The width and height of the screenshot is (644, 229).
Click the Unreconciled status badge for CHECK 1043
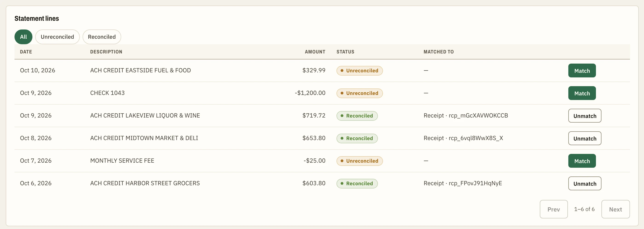(359, 93)
